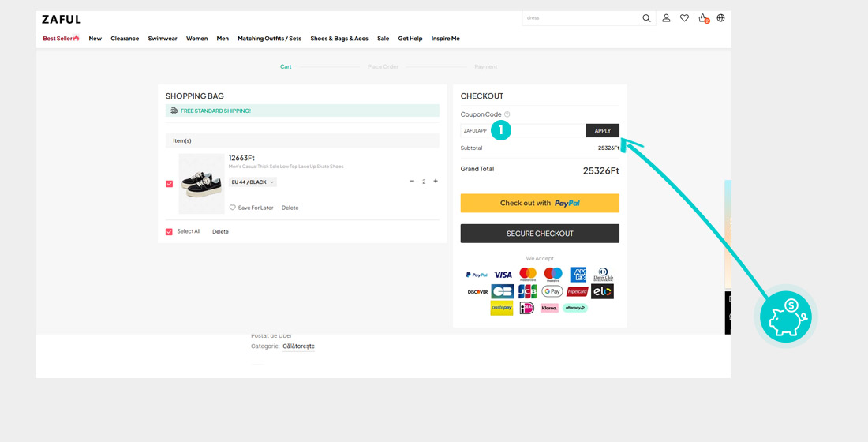Click the FREE STANDARD SHIPPING banner

302,110
